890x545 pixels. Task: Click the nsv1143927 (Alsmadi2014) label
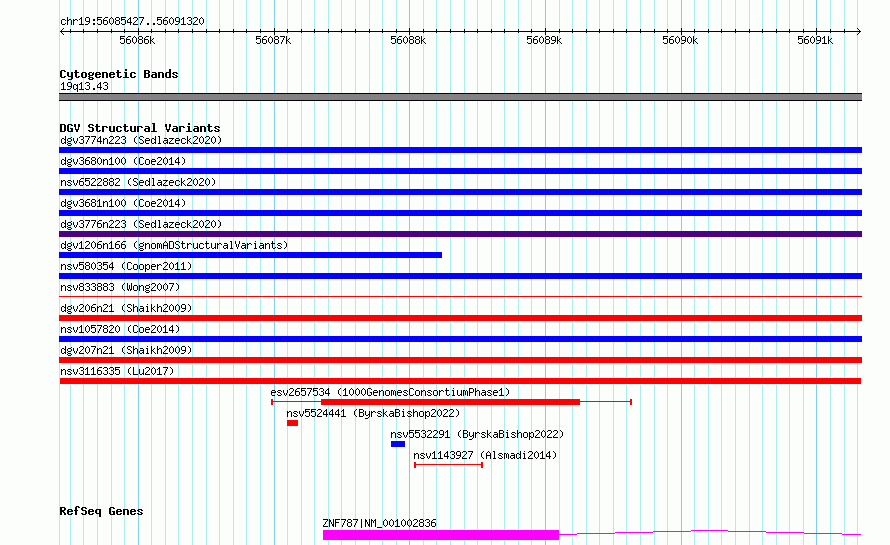485,455
